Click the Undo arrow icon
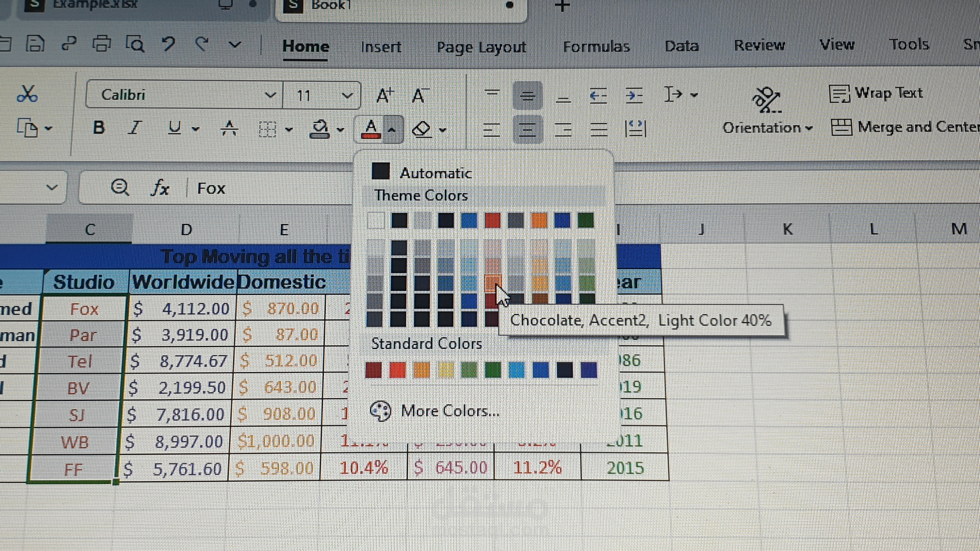The height and width of the screenshot is (551, 980). pyautogui.click(x=168, y=44)
